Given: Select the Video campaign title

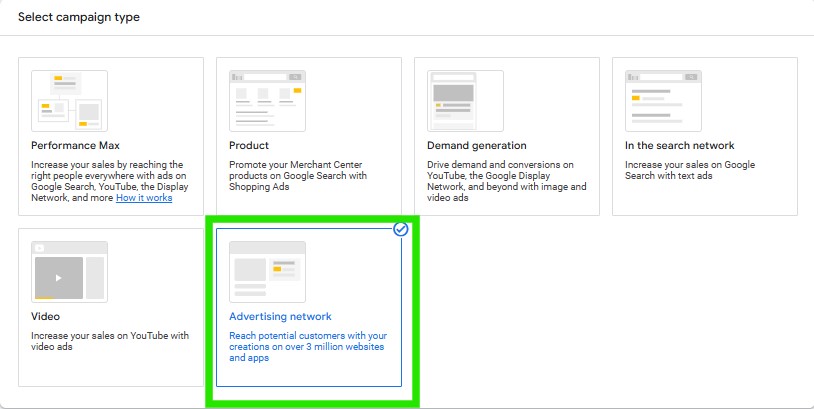Looking at the screenshot, I should (x=46, y=316).
